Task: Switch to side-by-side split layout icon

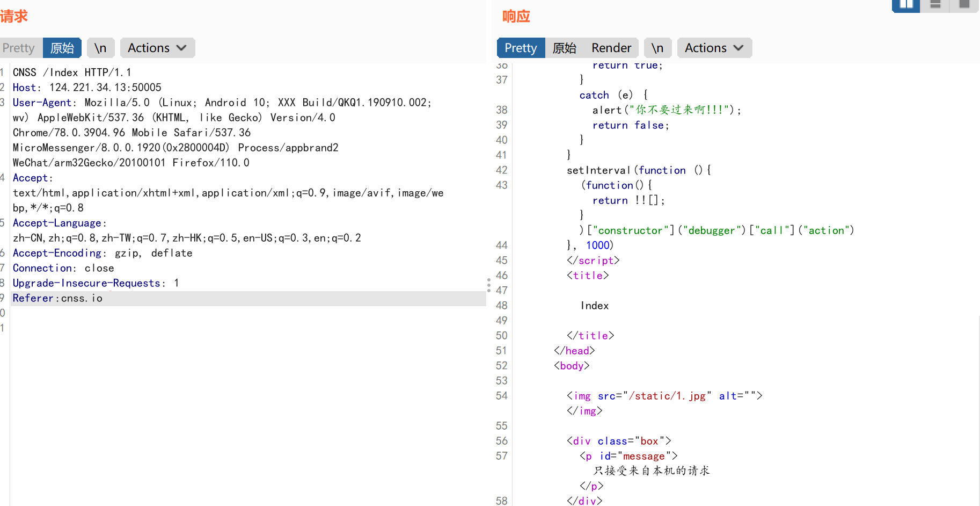Action: pos(906,5)
